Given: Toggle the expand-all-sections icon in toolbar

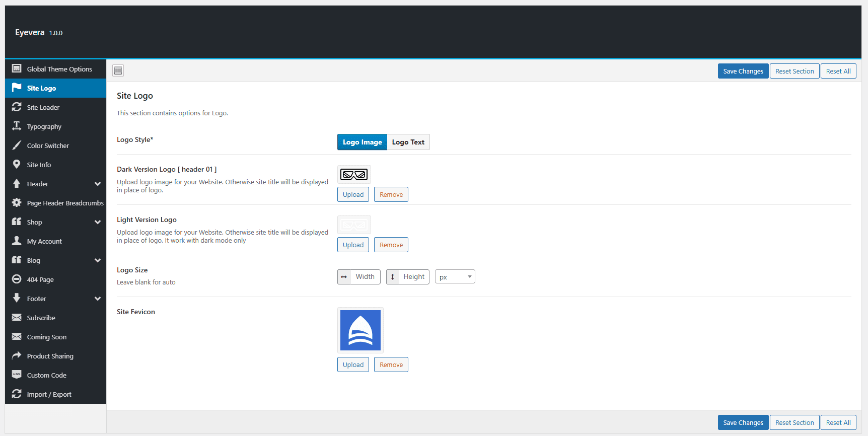Looking at the screenshot, I should 118,70.
